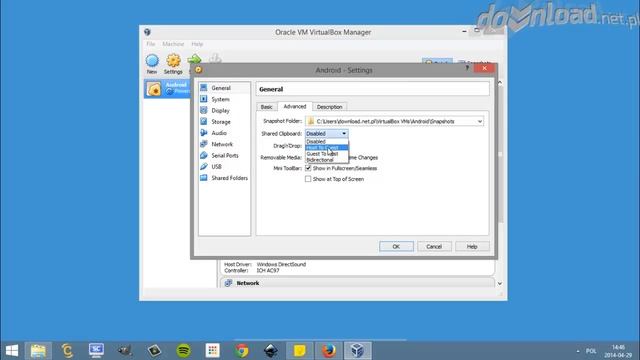The height and width of the screenshot is (360, 640).
Task: Expand the Snapshot Folder path dropdown
Action: [x=480, y=121]
